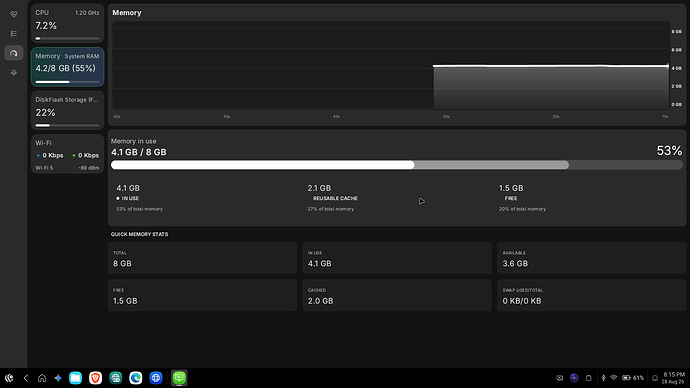Click the Memory usage history graph

[x=391, y=65]
